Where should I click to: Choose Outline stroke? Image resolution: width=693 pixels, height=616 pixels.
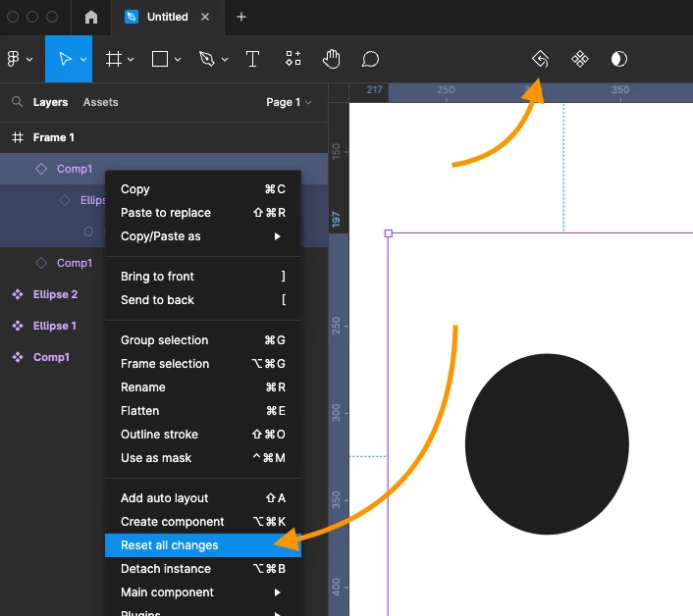click(x=203, y=435)
